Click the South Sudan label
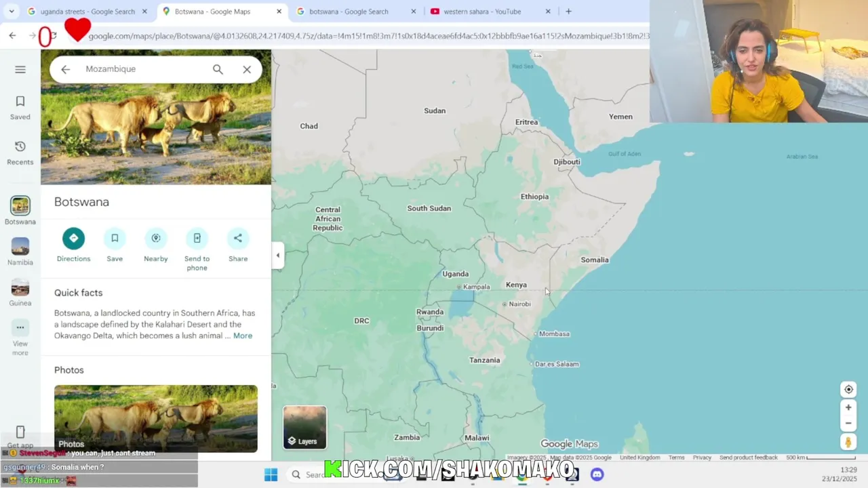The width and height of the screenshot is (868, 488). 429,208
